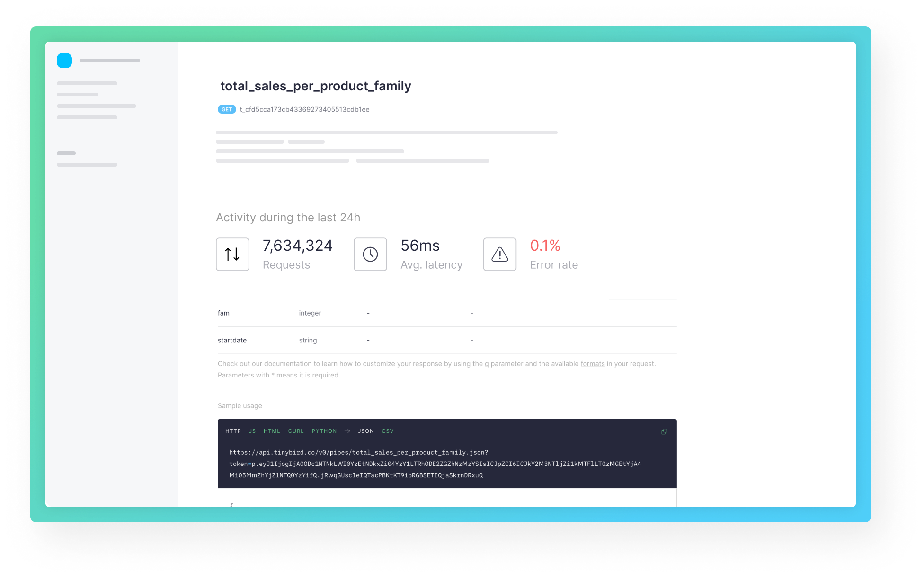The image size is (924, 579).
Task: Select the JS code language tab
Action: [252, 431]
